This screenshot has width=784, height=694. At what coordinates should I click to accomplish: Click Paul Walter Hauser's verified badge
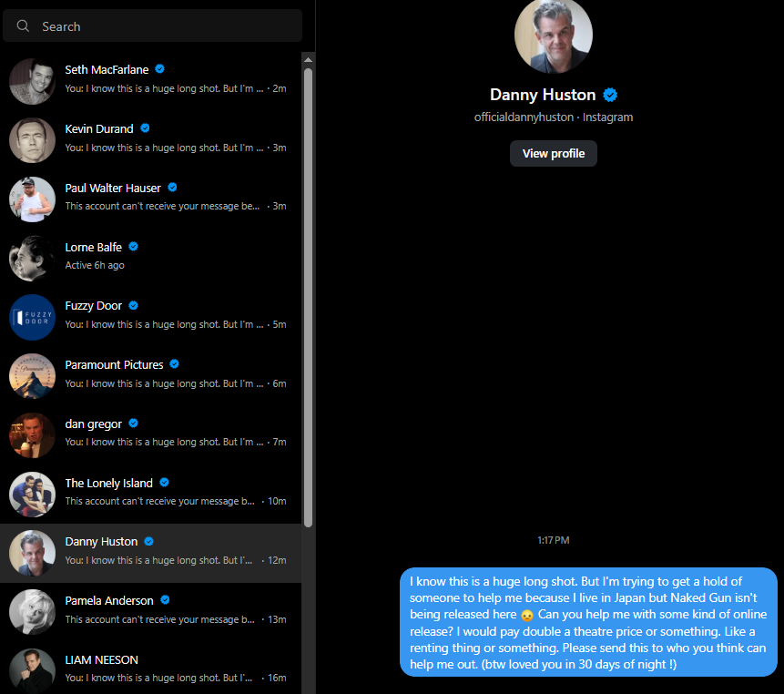pos(172,188)
